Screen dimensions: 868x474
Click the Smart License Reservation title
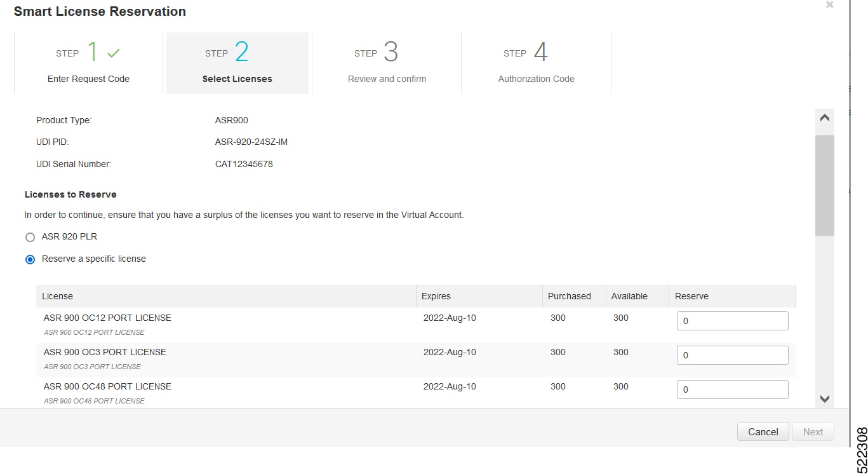[100, 11]
